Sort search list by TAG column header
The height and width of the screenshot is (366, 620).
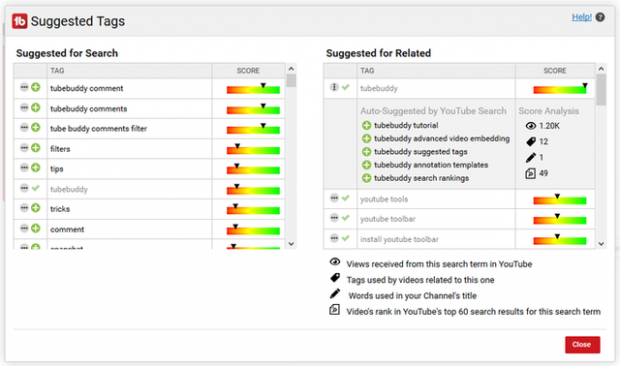[x=129, y=71]
